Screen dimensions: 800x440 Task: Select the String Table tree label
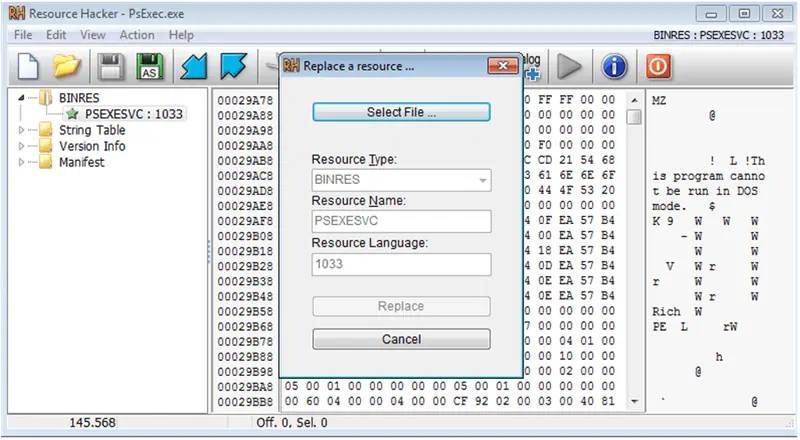click(92, 130)
